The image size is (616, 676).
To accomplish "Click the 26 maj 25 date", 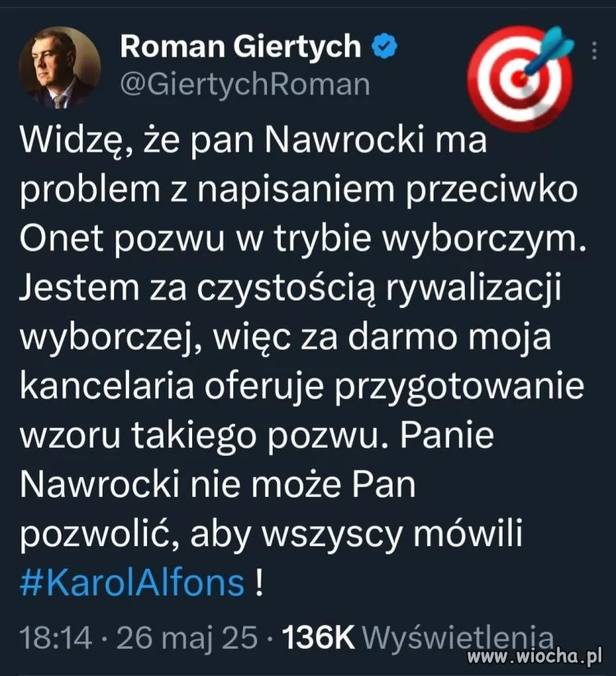I will coord(187,638).
